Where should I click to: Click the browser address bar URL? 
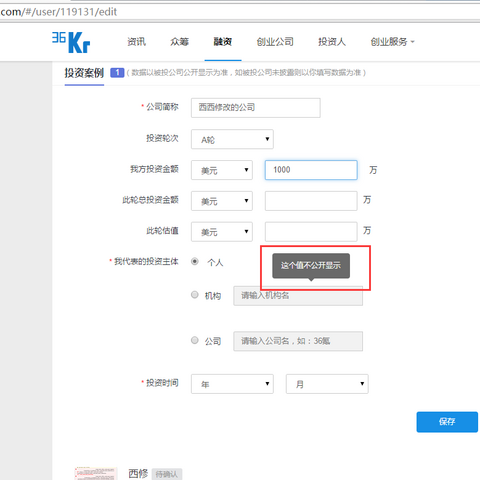(59, 12)
